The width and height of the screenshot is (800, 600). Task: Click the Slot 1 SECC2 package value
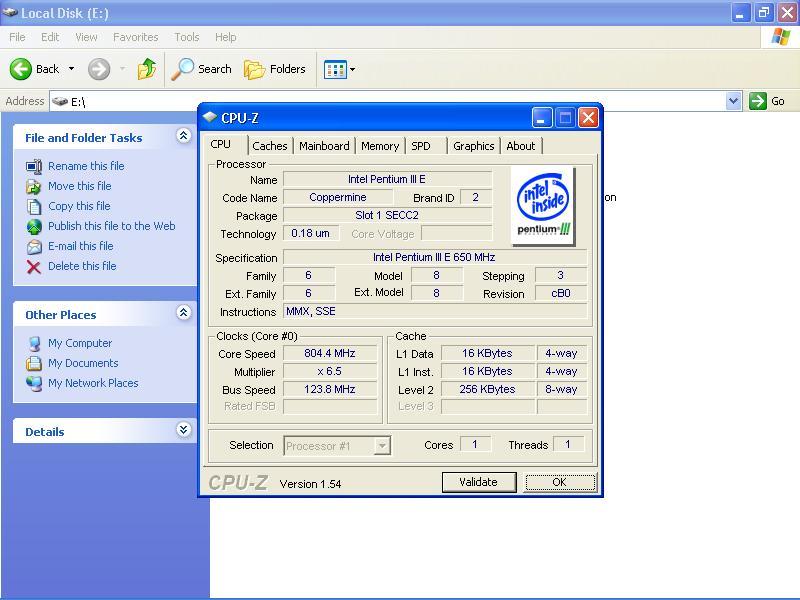(x=387, y=215)
